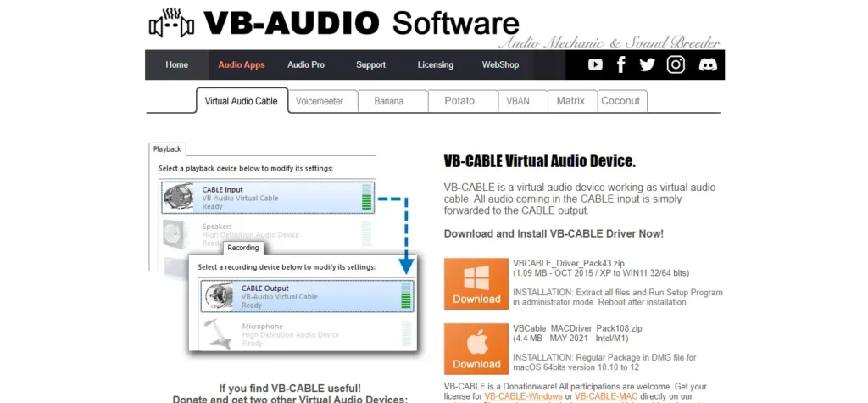
Task: Open the Instagram icon in header
Action: point(676,64)
